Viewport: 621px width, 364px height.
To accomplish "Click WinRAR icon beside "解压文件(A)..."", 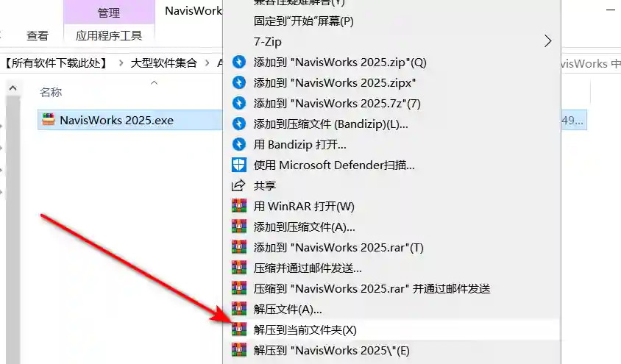I will pos(239,309).
